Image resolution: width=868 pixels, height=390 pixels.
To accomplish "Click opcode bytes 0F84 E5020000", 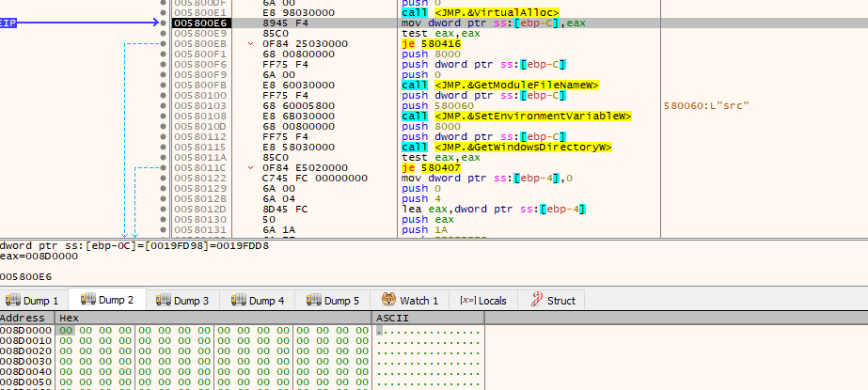I will click(305, 167).
